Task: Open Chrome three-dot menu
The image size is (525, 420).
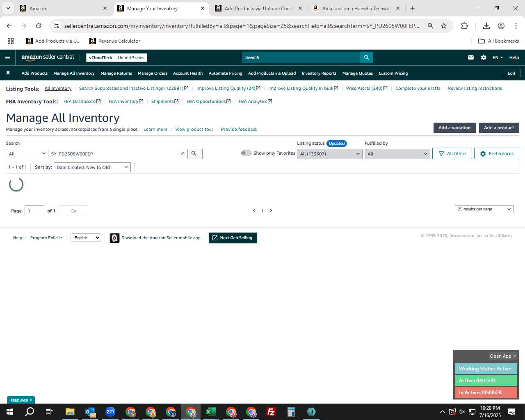Action: (516, 26)
